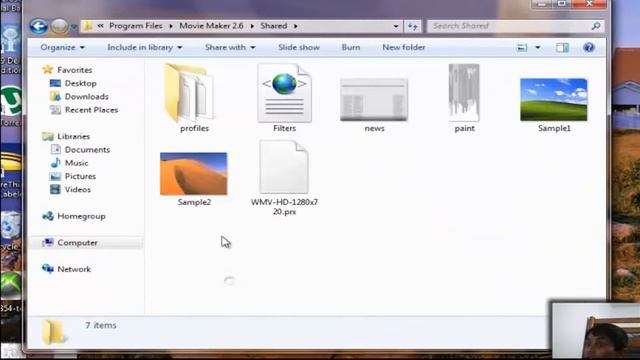The width and height of the screenshot is (640, 360).
Task: Open the address bar history dropdown
Action: [396, 26]
